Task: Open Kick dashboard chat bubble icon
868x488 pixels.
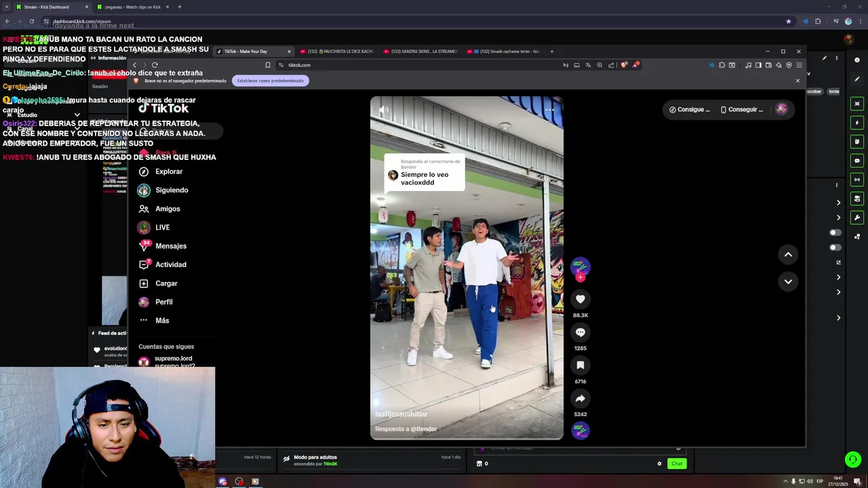Action: click(857, 161)
